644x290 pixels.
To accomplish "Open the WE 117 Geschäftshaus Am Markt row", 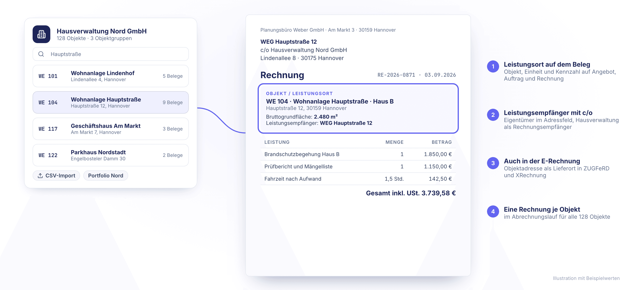I will pos(110,129).
